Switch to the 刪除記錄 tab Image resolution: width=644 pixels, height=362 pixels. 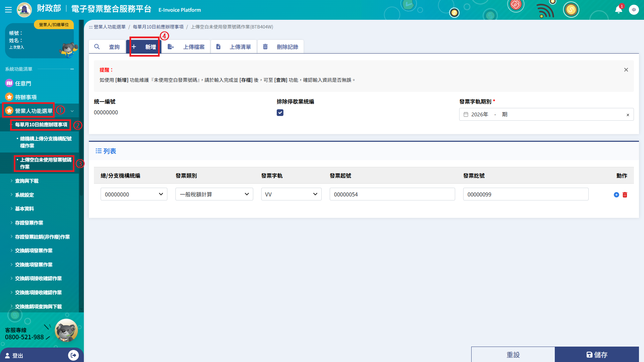point(280,47)
